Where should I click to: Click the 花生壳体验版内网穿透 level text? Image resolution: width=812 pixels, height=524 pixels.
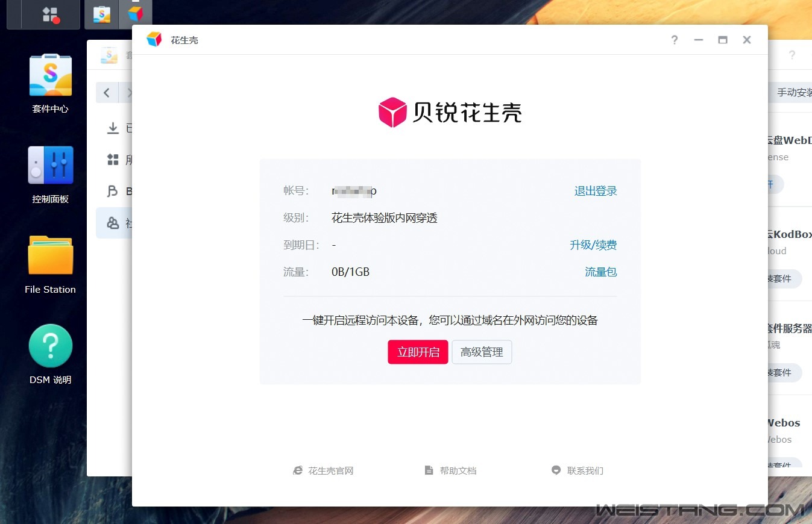pos(385,218)
